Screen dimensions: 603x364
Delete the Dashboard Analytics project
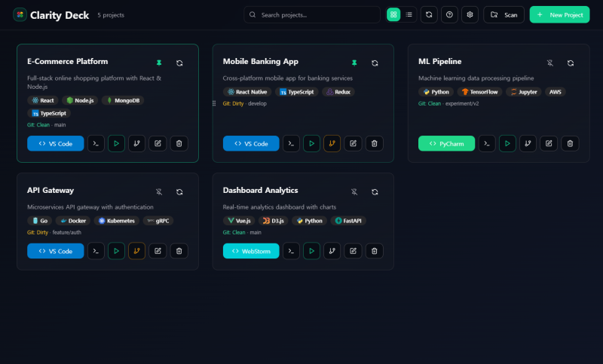(374, 251)
